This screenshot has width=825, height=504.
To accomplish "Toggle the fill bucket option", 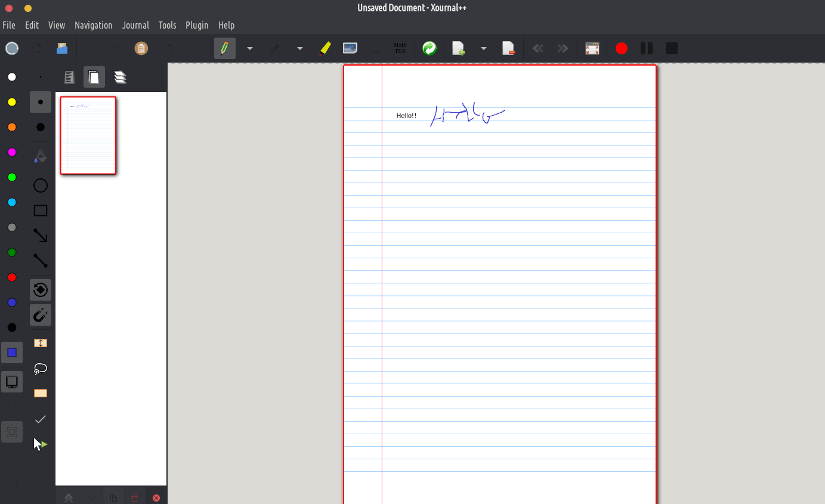I will [x=41, y=156].
